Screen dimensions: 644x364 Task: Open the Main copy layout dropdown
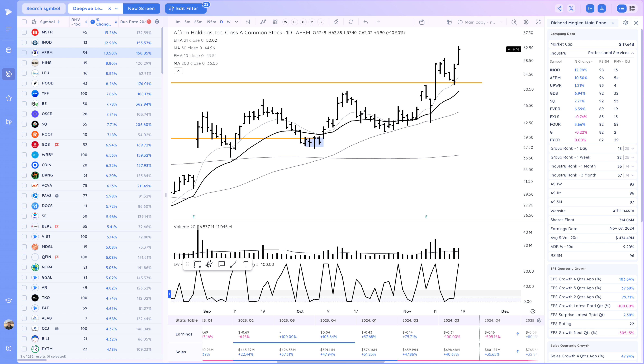tap(502, 22)
